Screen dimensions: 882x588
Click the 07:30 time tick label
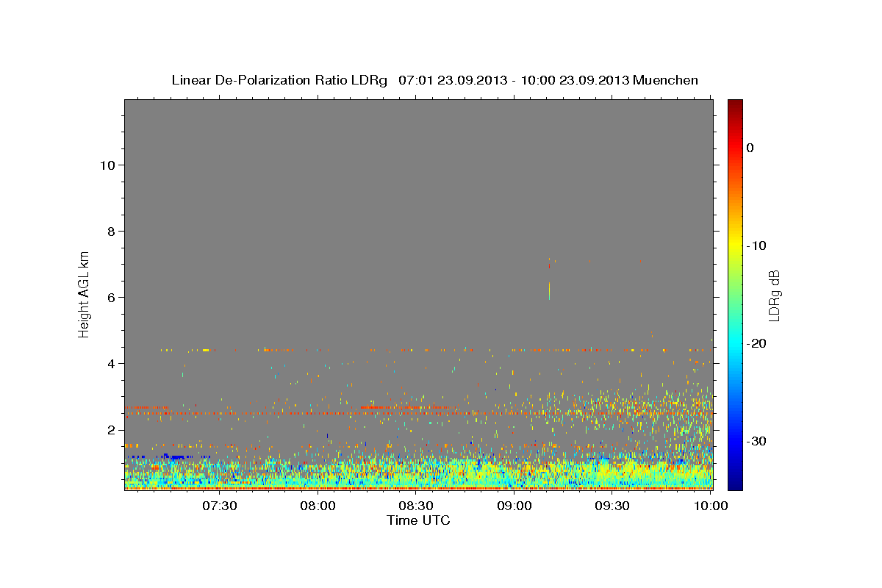[x=220, y=506]
